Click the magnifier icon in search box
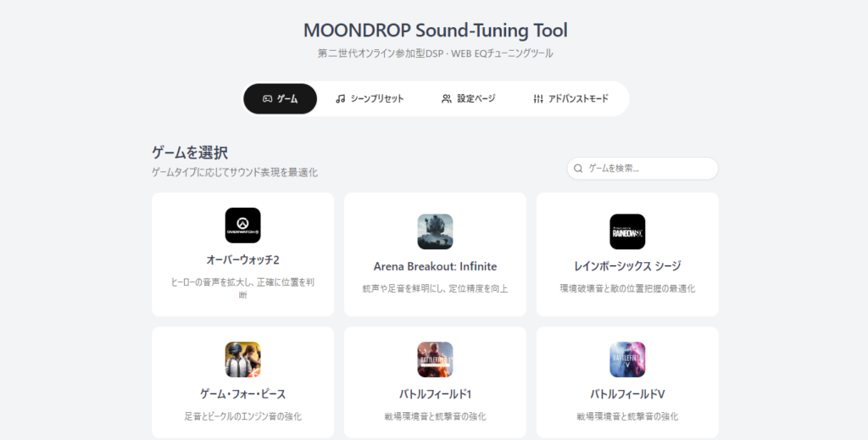868x440 pixels. coord(578,168)
